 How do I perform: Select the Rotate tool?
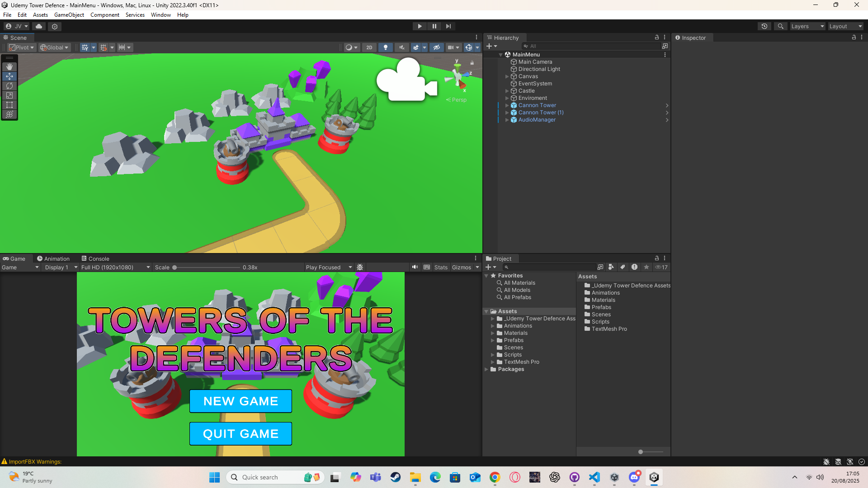(9, 86)
